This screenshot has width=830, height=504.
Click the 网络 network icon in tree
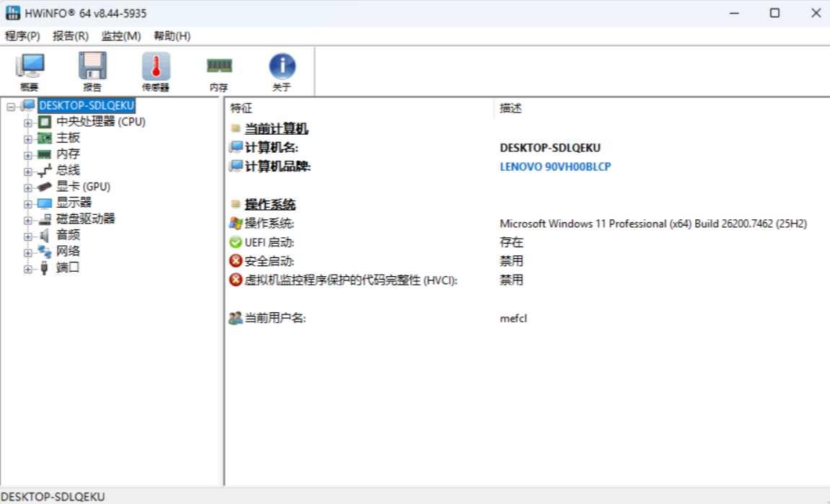45,252
